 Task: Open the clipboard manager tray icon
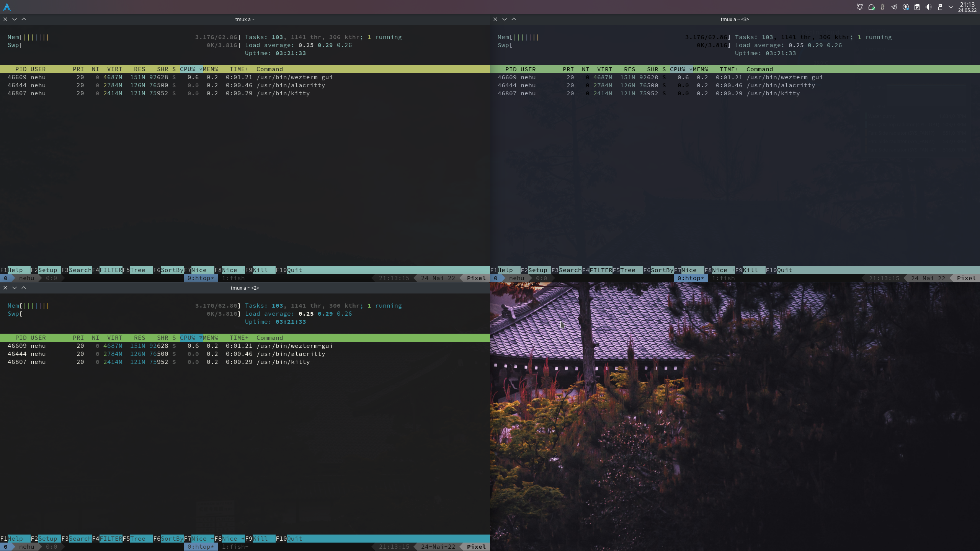point(917,7)
